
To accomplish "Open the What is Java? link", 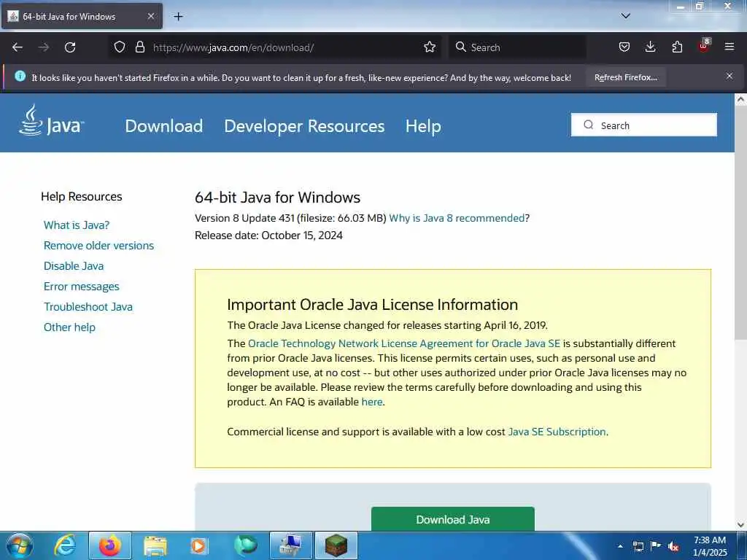I will point(77,225).
